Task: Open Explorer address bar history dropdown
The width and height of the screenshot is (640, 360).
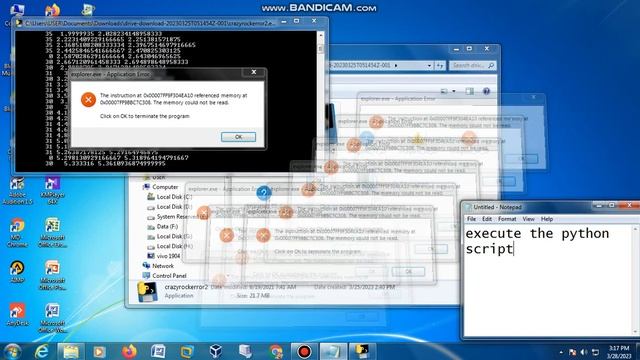Action: coord(429,65)
